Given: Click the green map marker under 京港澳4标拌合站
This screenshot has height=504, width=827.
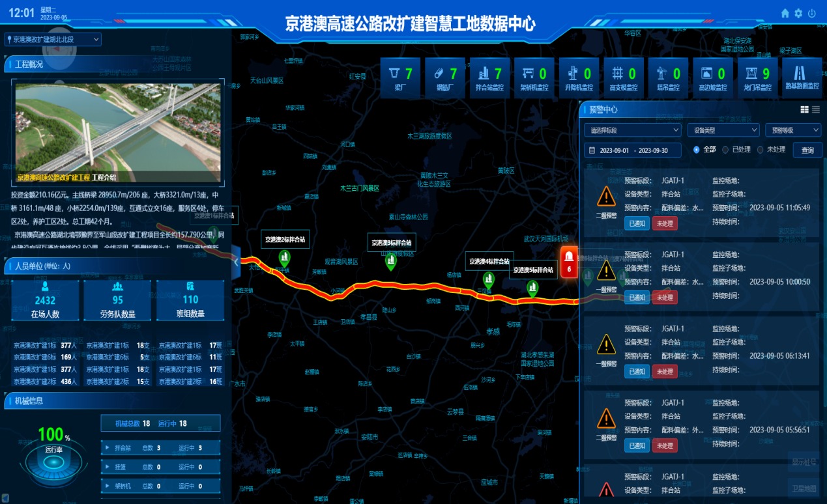Looking at the screenshot, I should click(x=489, y=280).
